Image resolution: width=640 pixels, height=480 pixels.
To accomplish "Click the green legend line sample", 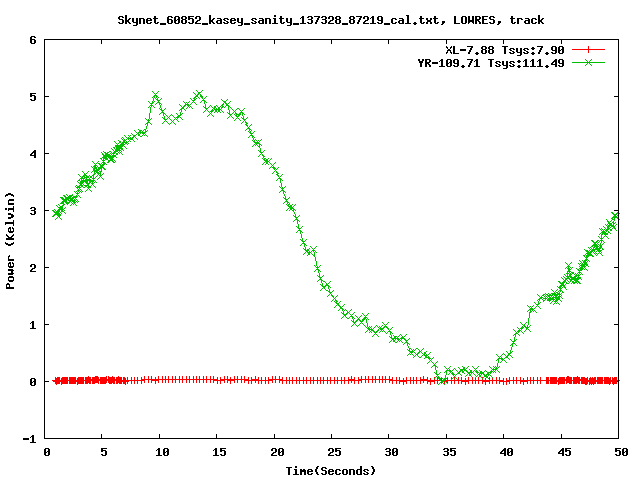I will point(588,63).
